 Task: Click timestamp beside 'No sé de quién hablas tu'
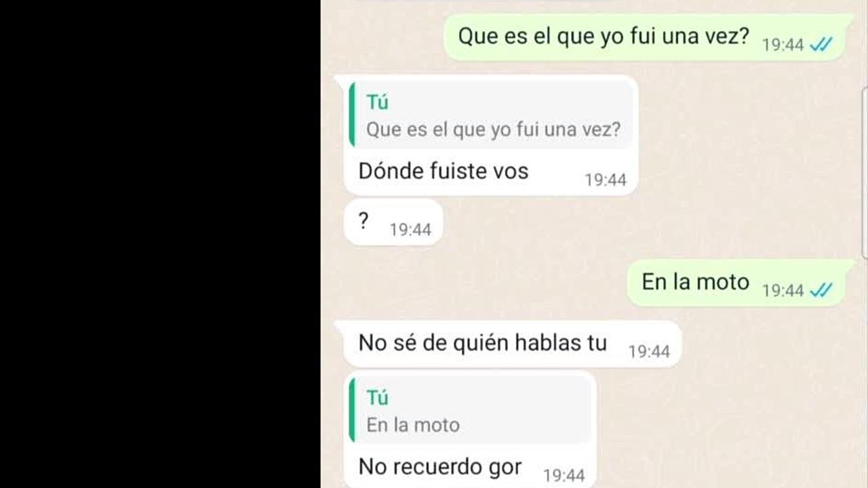click(x=649, y=352)
